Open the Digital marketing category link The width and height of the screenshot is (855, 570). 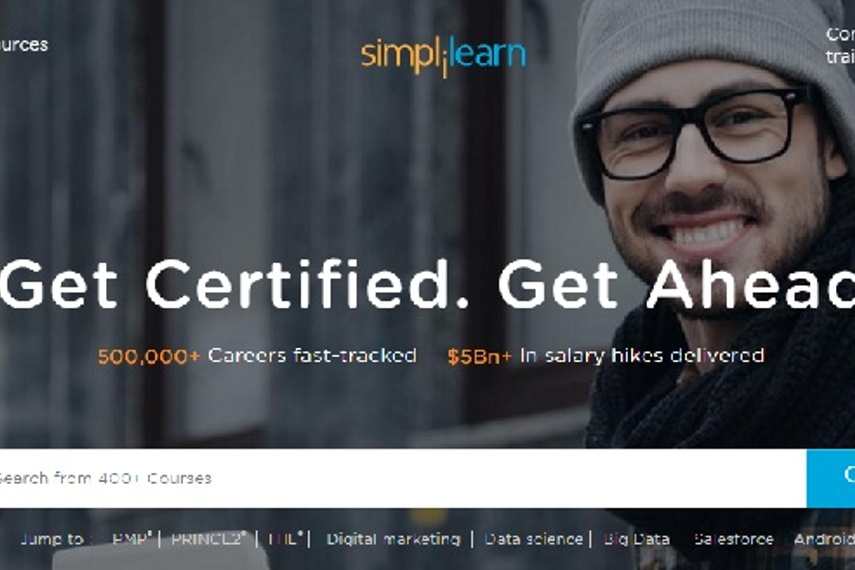393,539
